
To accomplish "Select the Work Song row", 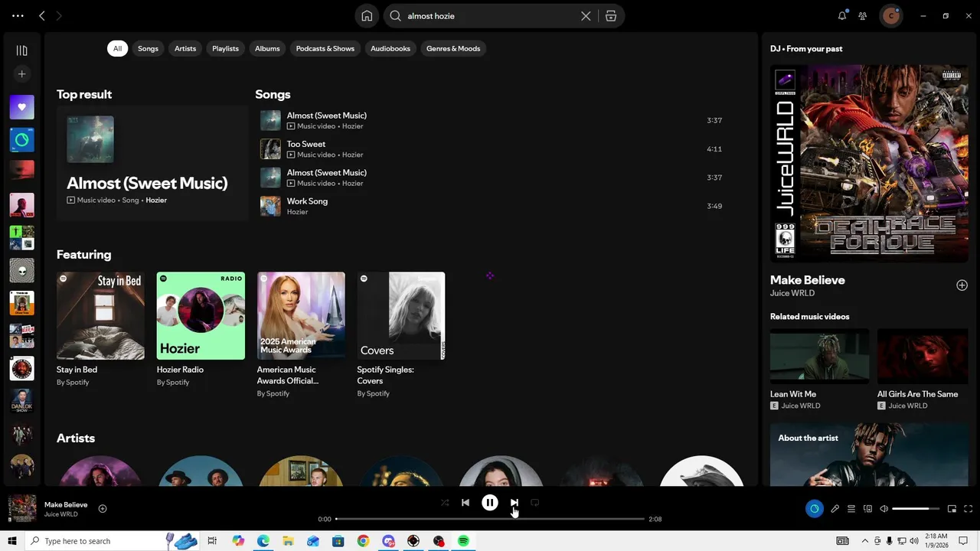I will pyautogui.click(x=492, y=206).
